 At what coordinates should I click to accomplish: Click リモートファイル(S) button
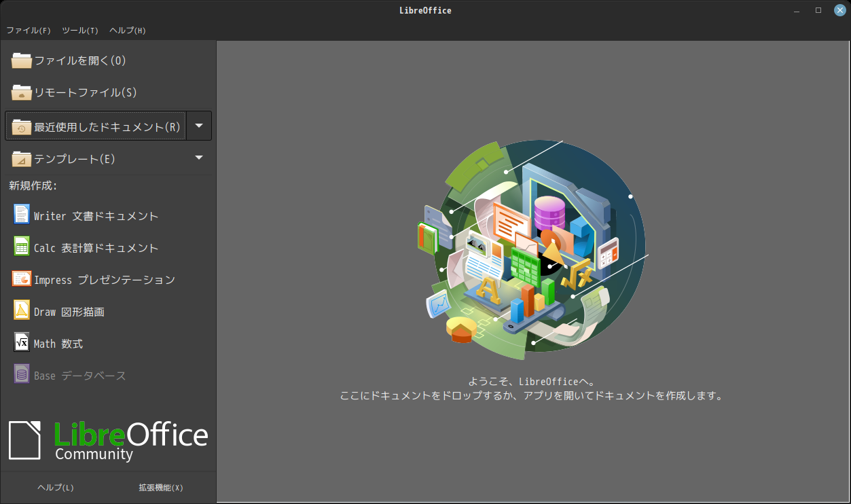point(109,92)
